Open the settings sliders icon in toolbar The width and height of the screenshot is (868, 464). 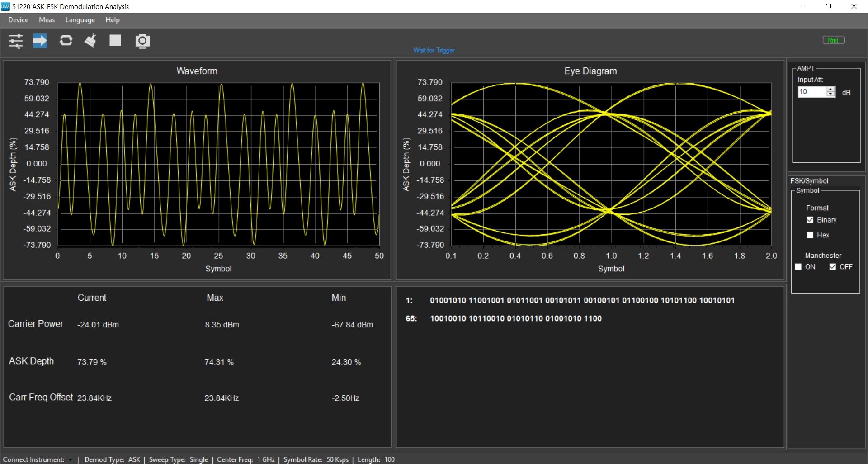click(16, 41)
